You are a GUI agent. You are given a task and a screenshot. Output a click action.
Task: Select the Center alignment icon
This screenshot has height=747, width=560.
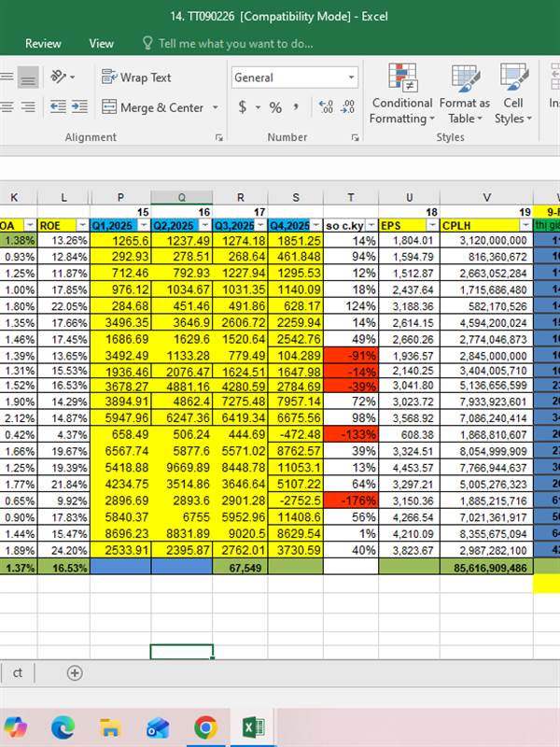tap(7, 106)
